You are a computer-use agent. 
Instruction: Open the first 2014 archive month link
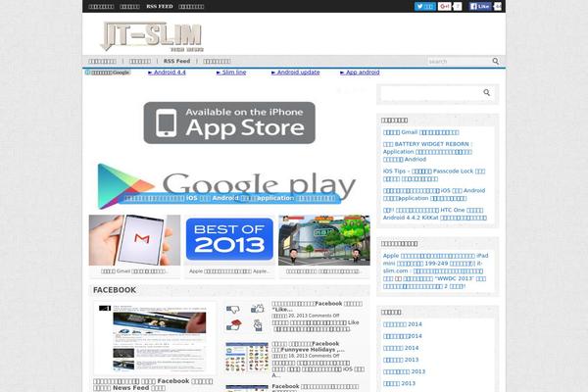(403, 324)
